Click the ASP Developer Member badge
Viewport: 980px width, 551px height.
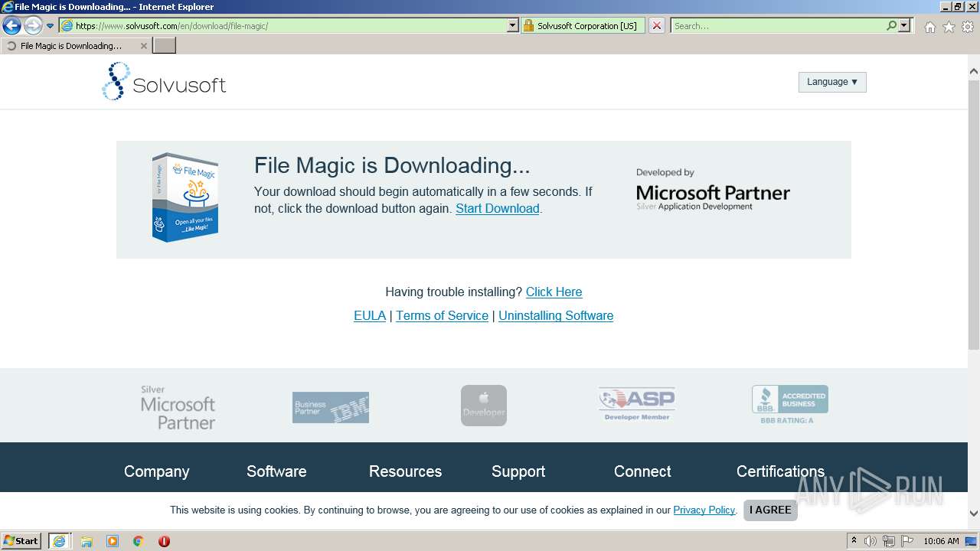point(637,404)
